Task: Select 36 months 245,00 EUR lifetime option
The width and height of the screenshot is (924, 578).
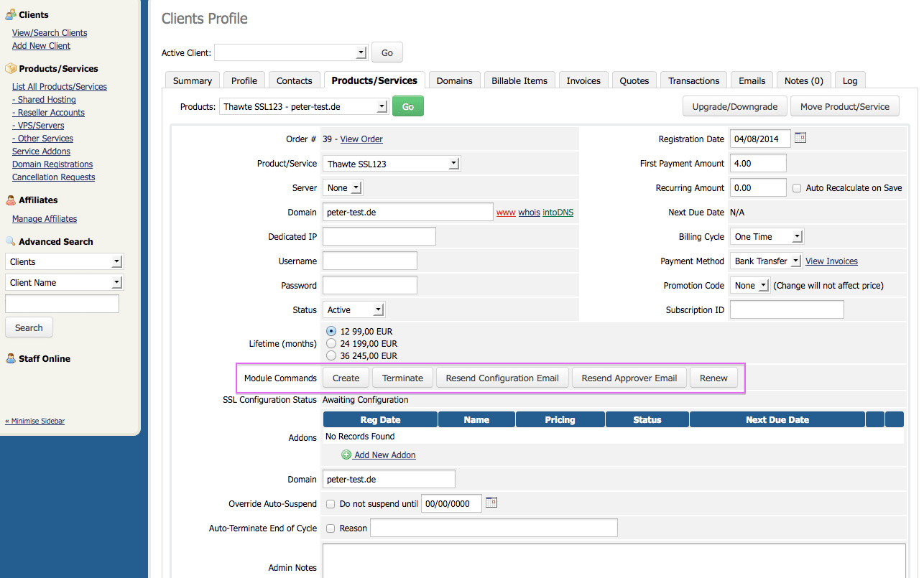Action: pyautogui.click(x=331, y=355)
